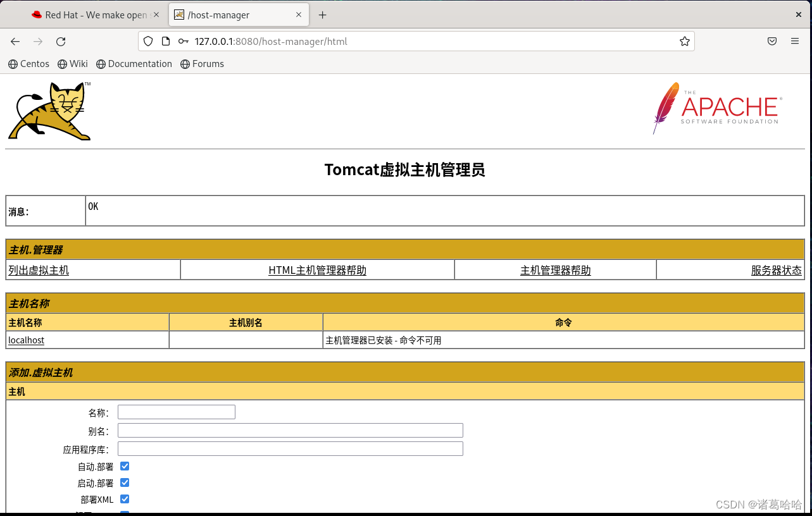Uncheck the 自动.部署 checkbox

(x=125, y=466)
